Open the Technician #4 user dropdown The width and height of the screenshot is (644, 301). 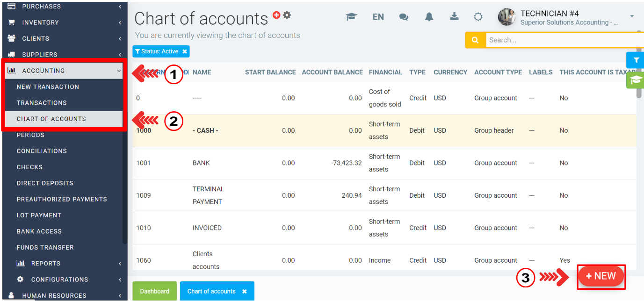[x=632, y=17]
